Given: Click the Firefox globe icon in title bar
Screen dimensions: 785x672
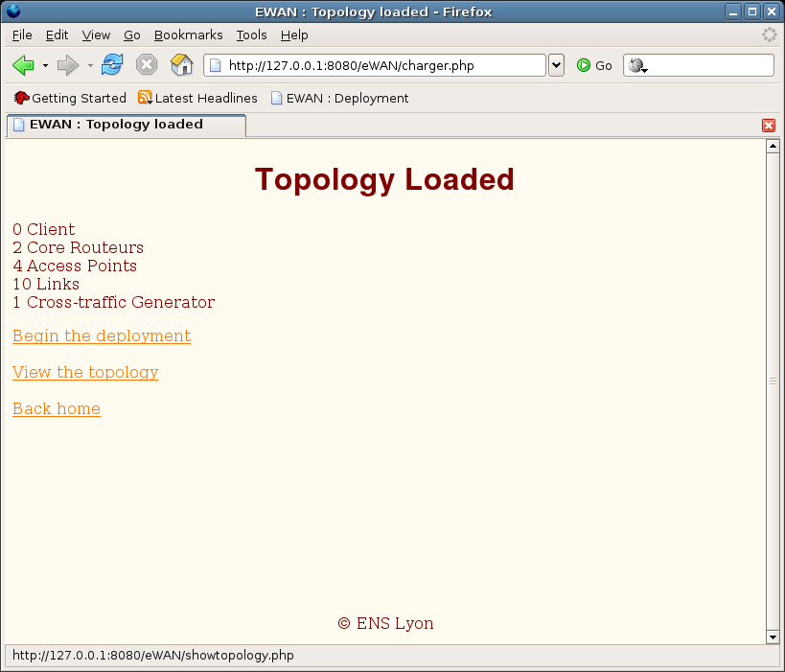Looking at the screenshot, I should click(x=13, y=11).
